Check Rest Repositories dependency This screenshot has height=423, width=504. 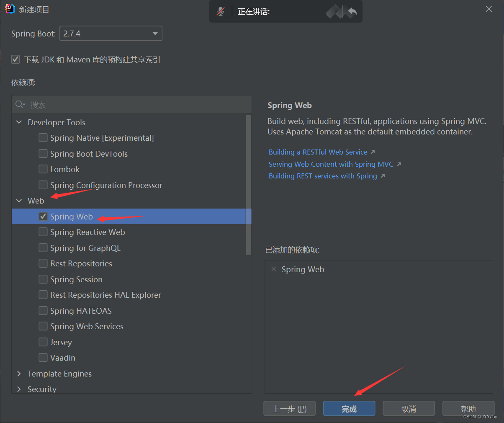(x=43, y=263)
